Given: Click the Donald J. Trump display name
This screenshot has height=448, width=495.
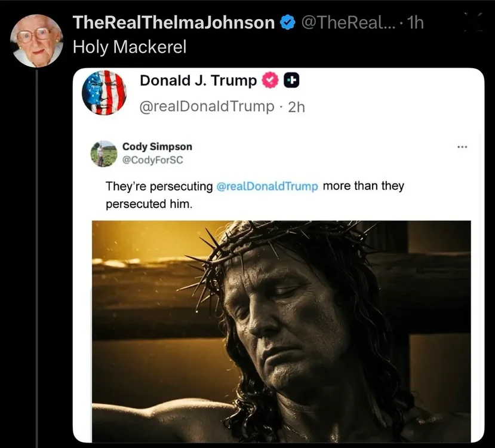Looking at the screenshot, I should pos(198,81).
